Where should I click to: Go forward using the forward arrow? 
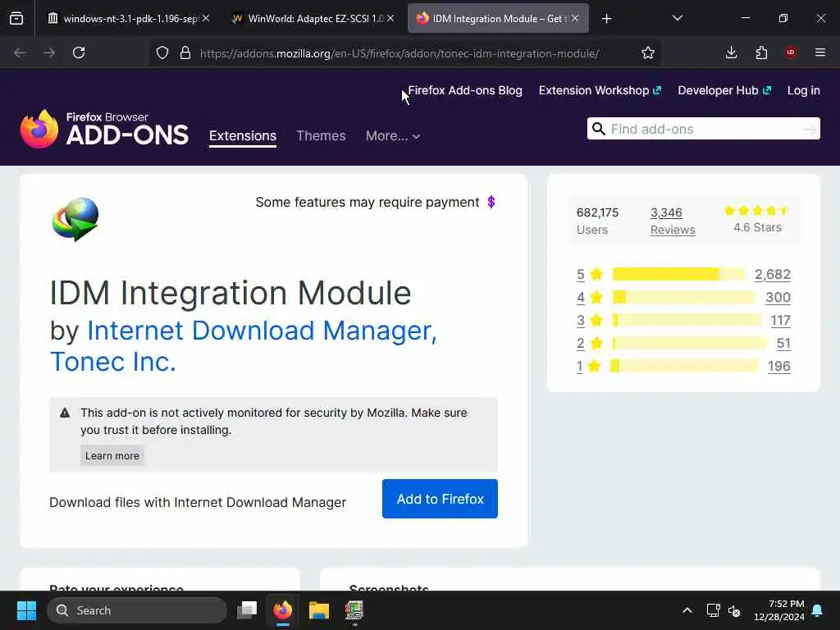[49, 52]
